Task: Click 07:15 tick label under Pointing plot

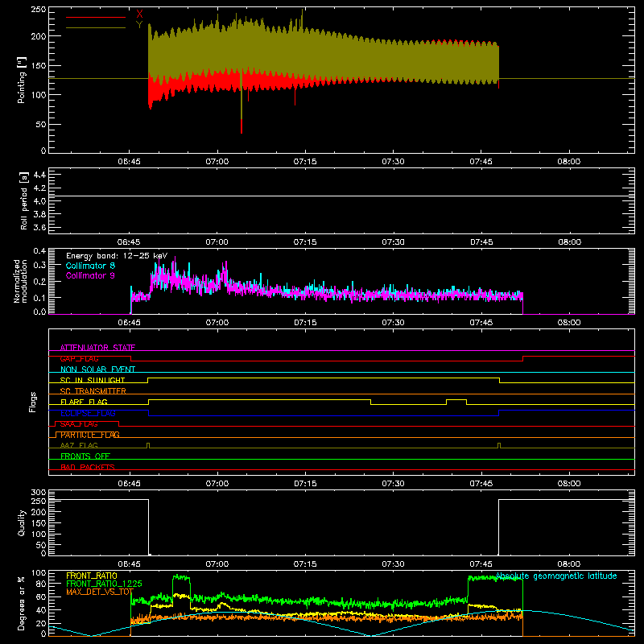Action: 305,162
